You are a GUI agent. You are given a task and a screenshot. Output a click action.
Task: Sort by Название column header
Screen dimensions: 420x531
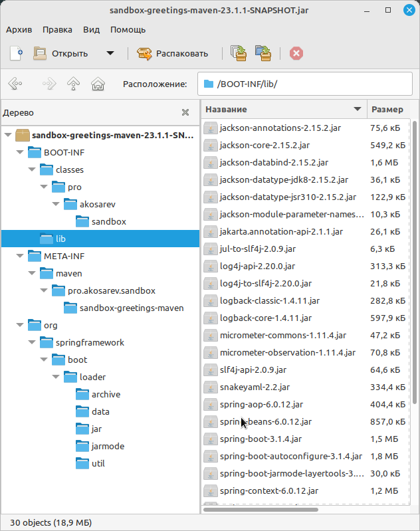tap(284, 110)
